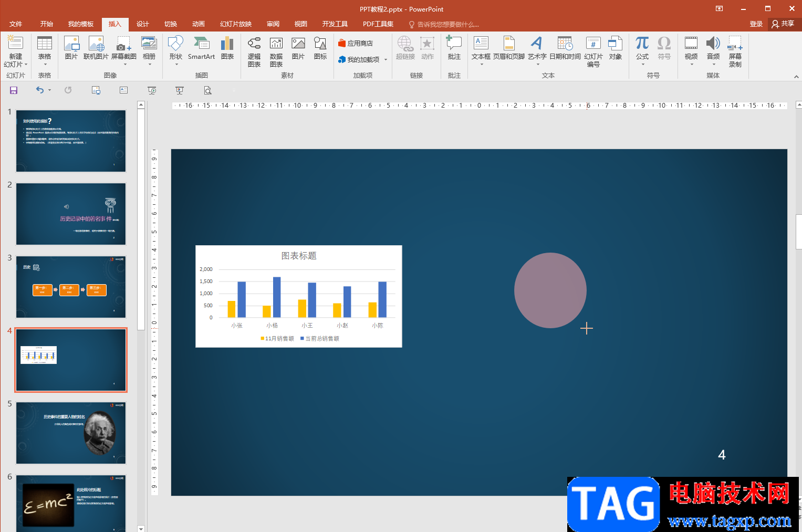Viewport: 802px width, 532px height.
Task: Select the purple circle shape on slide
Action: pyautogui.click(x=550, y=290)
